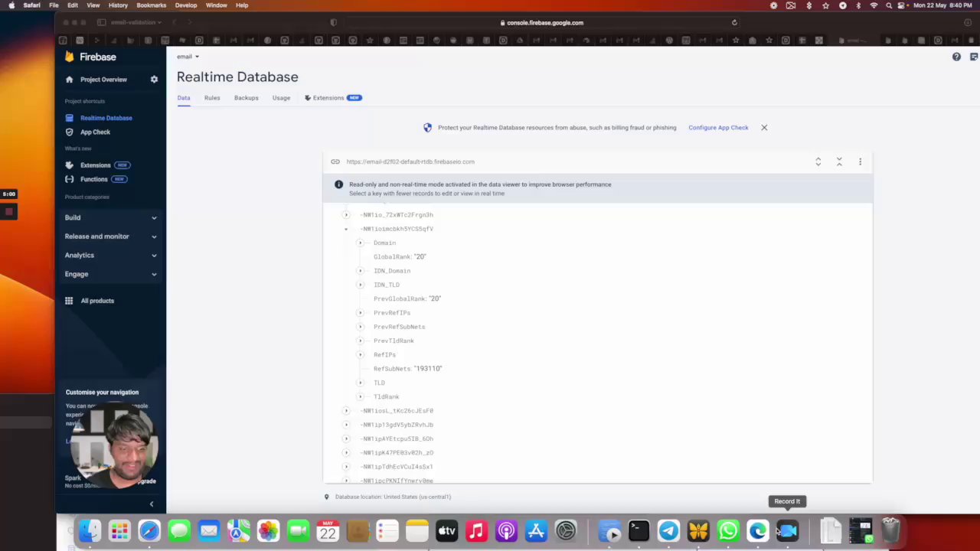
Task: Click Configure App Check link
Action: pos(718,128)
